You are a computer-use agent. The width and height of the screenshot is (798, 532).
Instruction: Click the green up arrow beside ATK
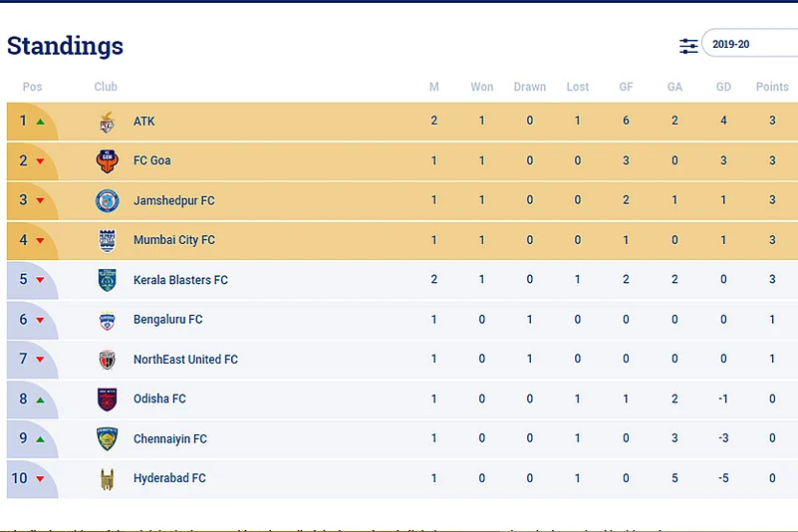40,122
